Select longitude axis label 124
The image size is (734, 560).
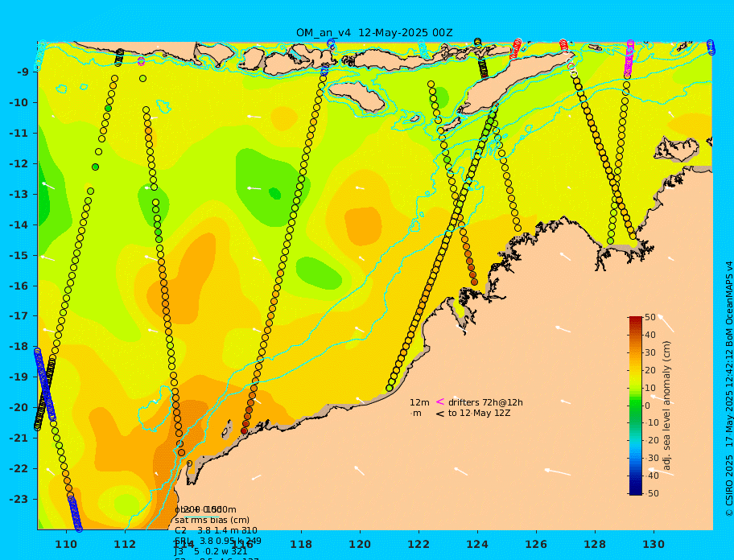(x=477, y=544)
